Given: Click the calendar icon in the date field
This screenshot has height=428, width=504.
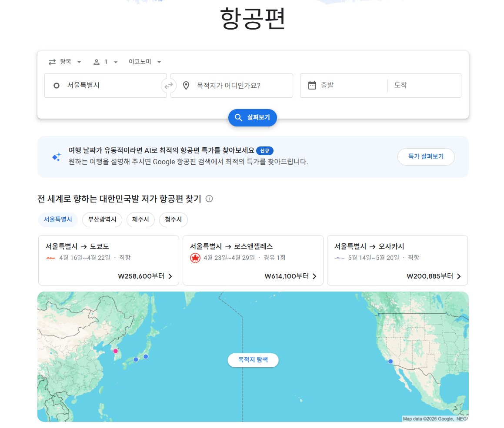Looking at the screenshot, I should 312,85.
